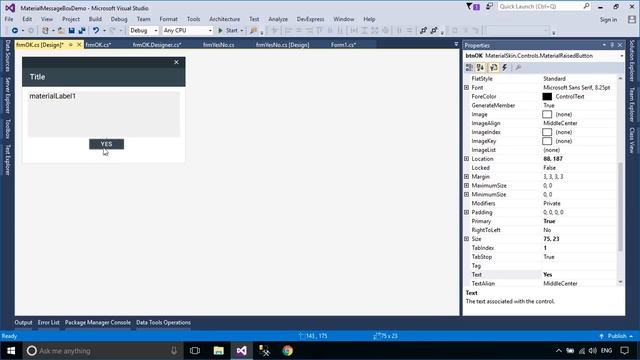
Task: Open the document tabs overflow dropdown
Action: point(456,44)
